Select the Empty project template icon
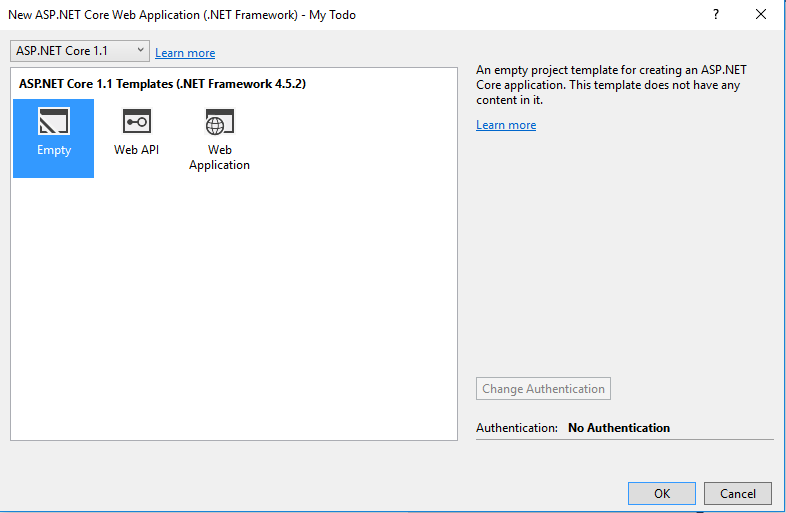786x513 pixels. click(54, 121)
